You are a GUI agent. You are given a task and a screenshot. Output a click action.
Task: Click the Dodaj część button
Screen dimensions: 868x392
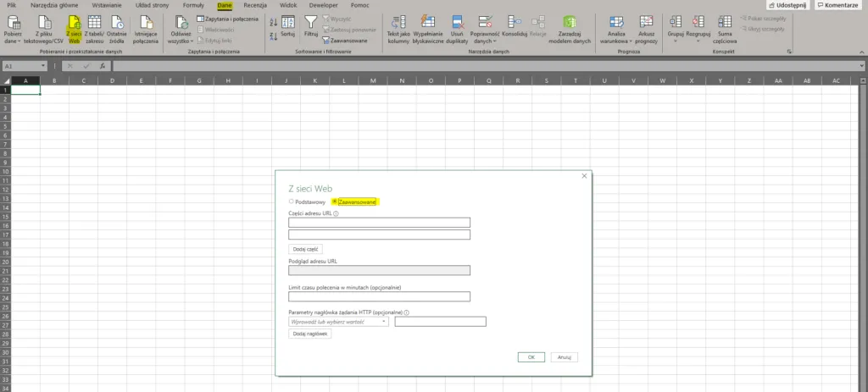305,250
